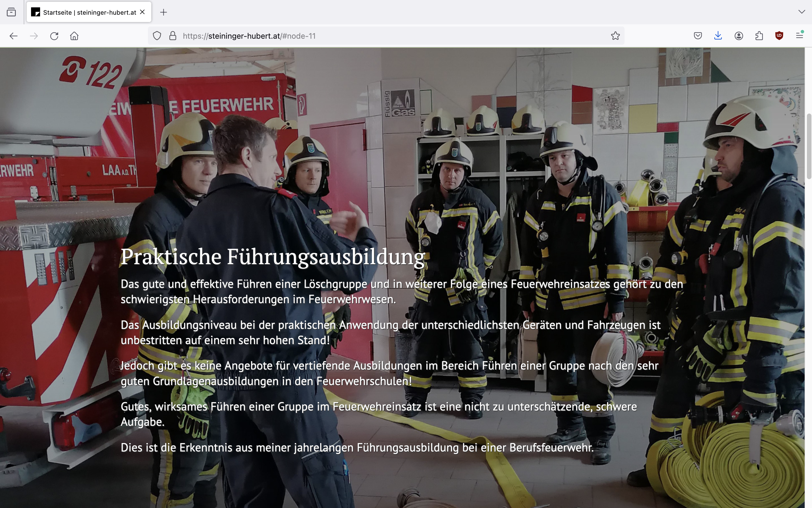Open the uBlock Origin extension popup
This screenshot has height=508, width=812.
[779, 36]
